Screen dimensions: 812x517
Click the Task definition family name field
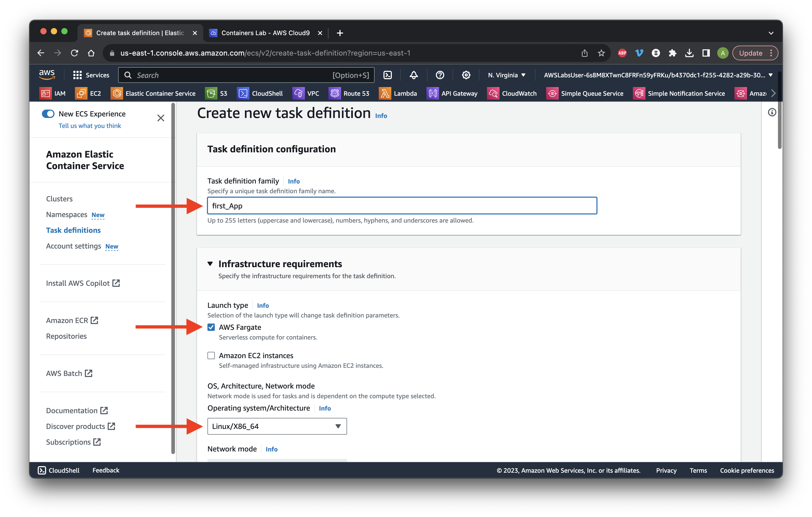point(402,206)
